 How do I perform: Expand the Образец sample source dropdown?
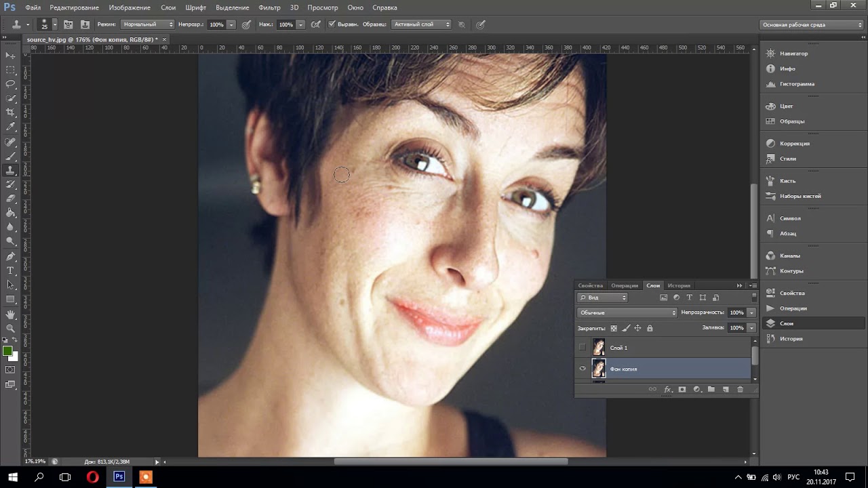tap(420, 24)
